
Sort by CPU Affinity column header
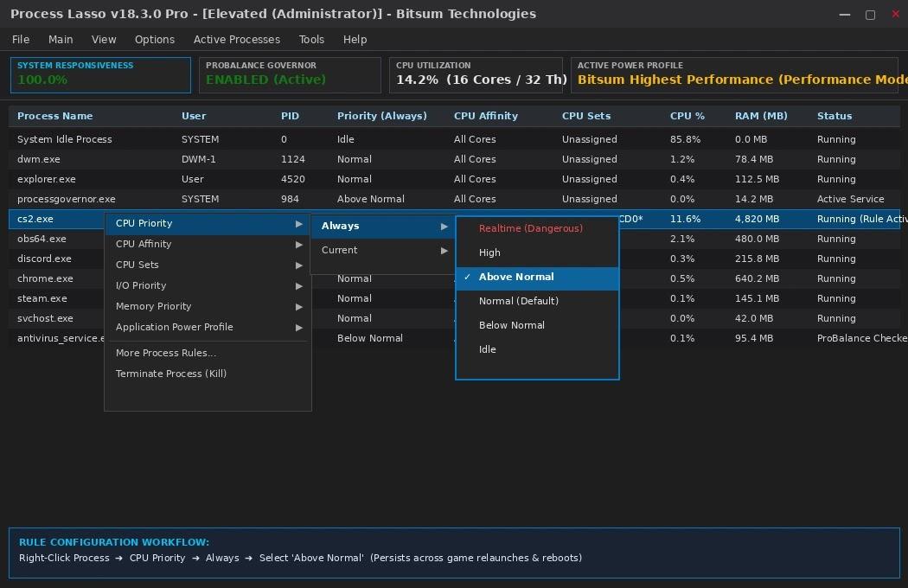(x=486, y=116)
